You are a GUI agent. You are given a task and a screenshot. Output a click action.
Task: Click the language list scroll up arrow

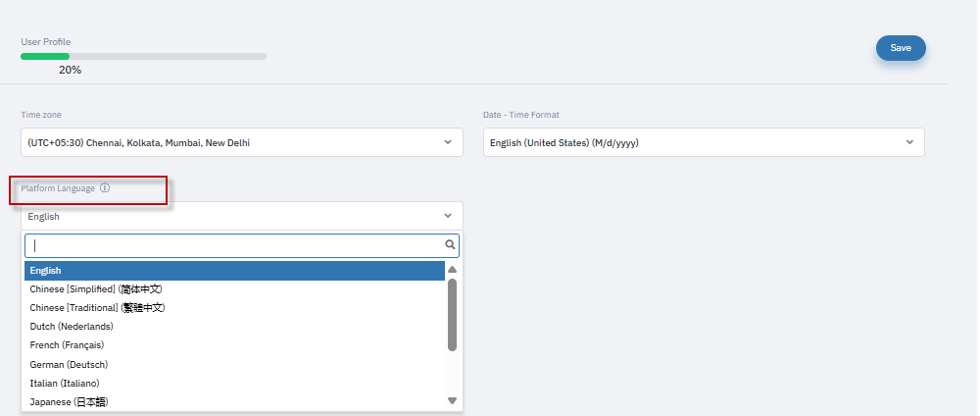coord(452,270)
